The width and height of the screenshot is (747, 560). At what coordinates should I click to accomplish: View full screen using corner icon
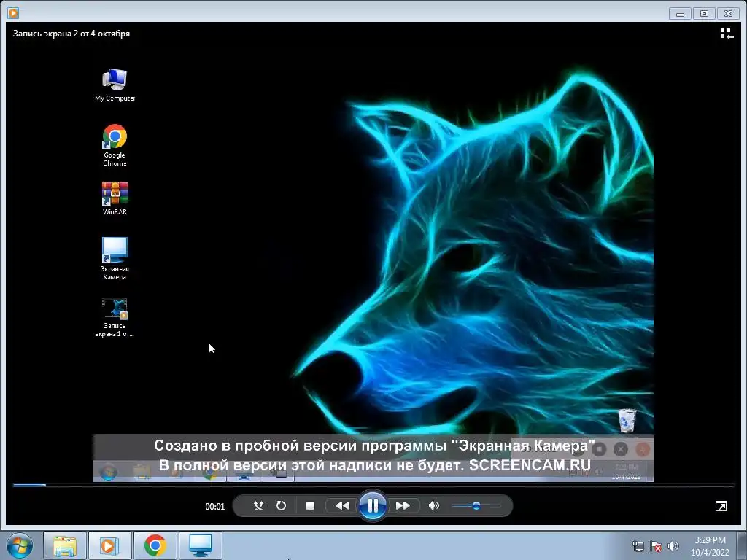721,506
